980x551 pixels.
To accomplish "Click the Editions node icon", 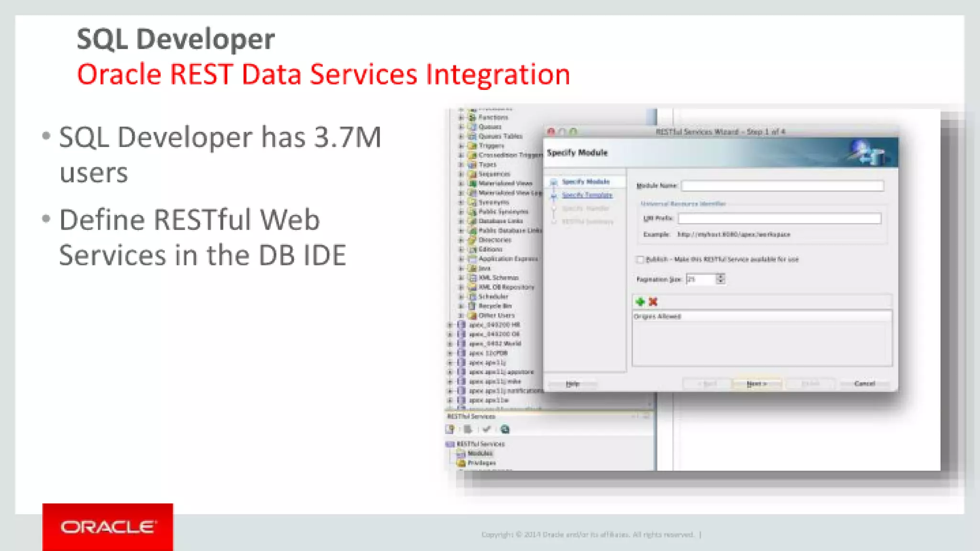I will pos(472,249).
